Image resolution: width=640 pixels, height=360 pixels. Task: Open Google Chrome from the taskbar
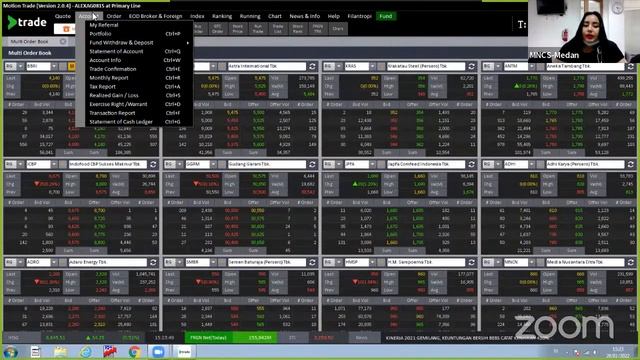pyautogui.click(x=134, y=351)
